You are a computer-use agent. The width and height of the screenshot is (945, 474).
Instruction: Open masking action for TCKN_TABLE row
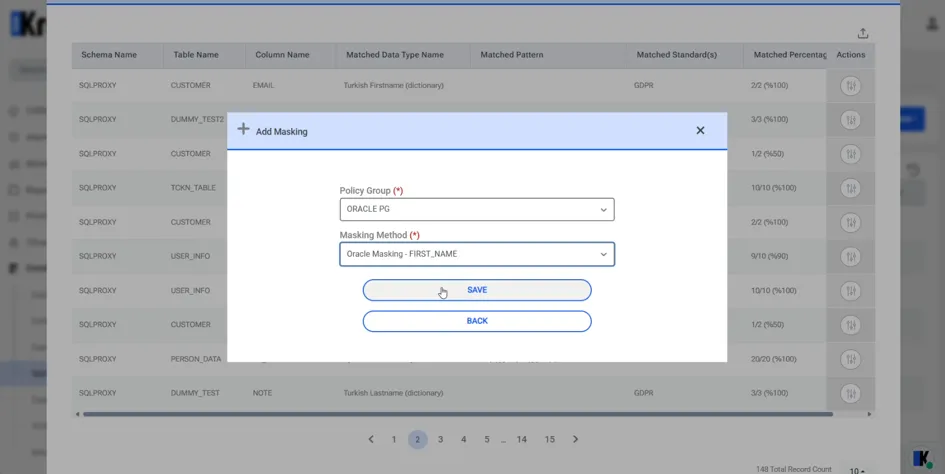click(850, 188)
